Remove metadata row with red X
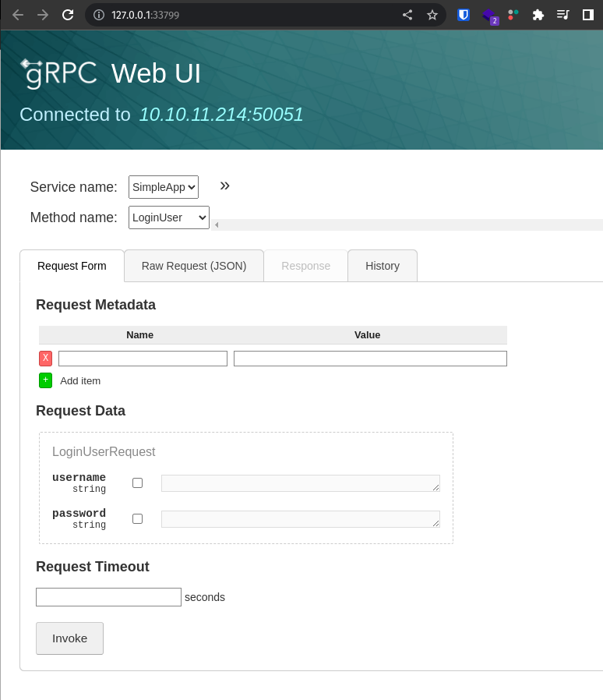Screen dimensions: 603x700 [x=45, y=358]
